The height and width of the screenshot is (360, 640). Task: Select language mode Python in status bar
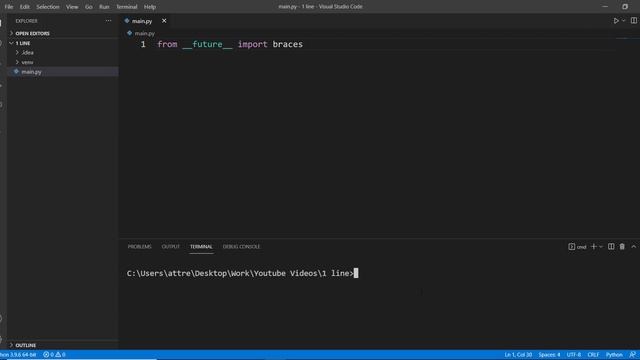coord(614,355)
